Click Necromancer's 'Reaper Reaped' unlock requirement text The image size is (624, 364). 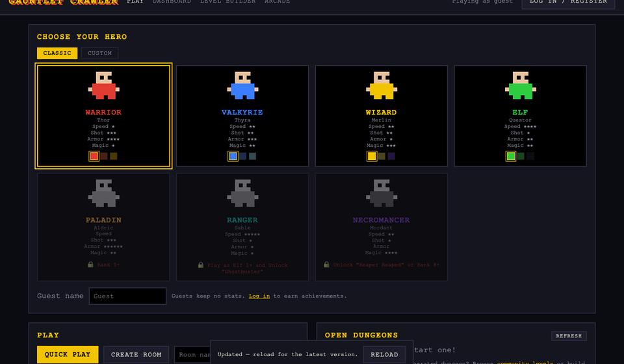386,265
